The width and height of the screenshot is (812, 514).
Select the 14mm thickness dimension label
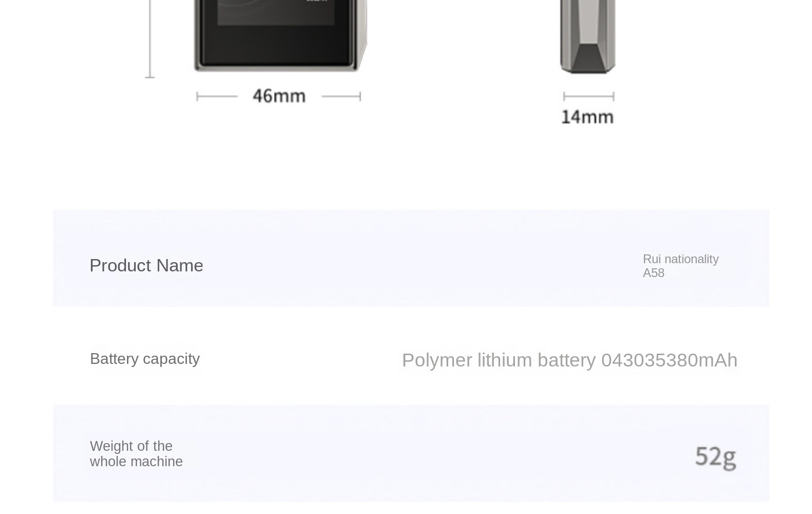coord(587,117)
